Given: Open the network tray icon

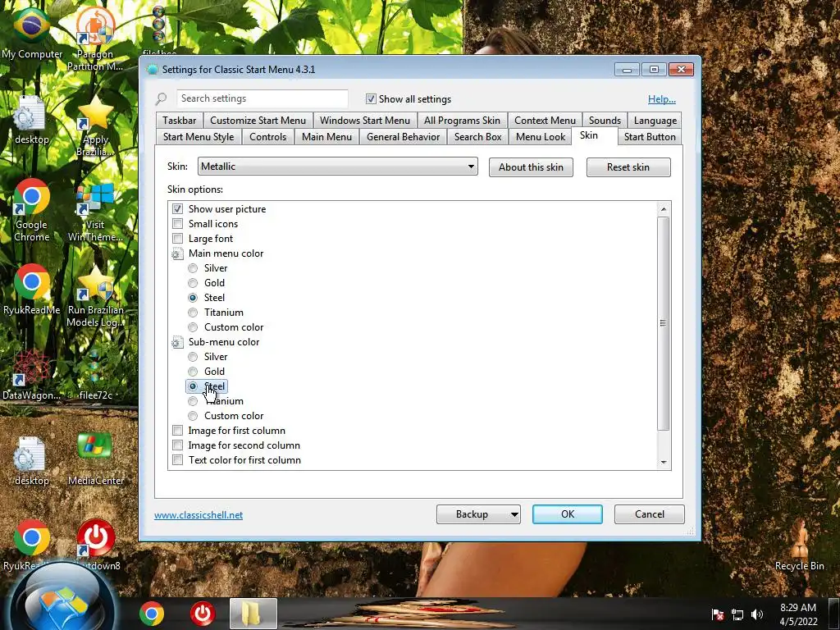Looking at the screenshot, I should (737, 614).
